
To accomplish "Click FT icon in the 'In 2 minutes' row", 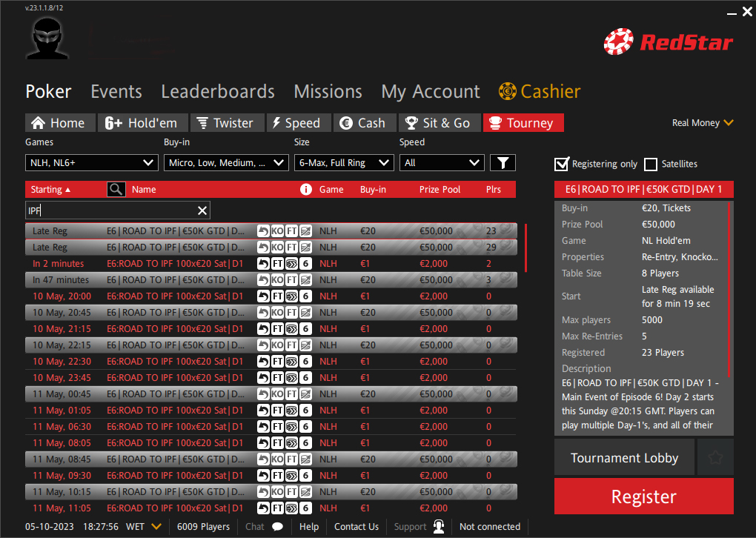I will click(x=277, y=264).
